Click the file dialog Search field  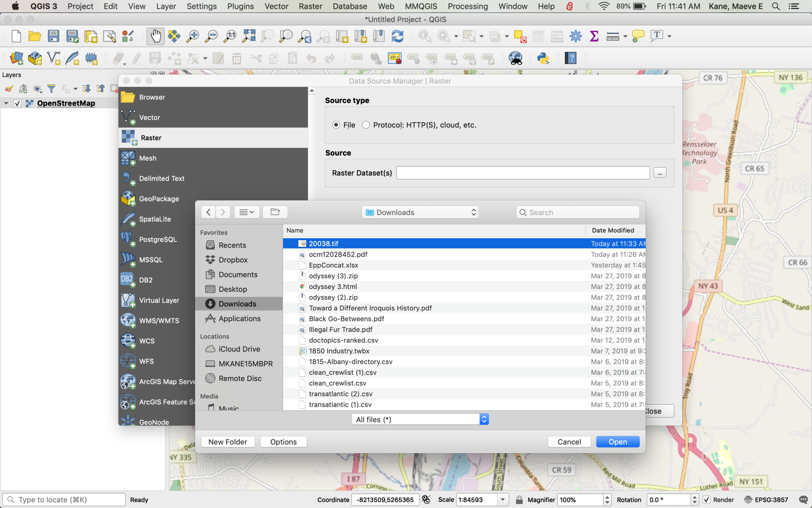click(x=578, y=212)
